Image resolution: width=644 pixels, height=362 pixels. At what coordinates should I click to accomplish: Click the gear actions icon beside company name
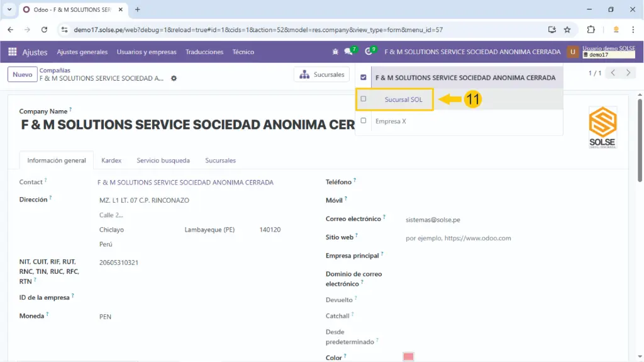click(x=174, y=78)
